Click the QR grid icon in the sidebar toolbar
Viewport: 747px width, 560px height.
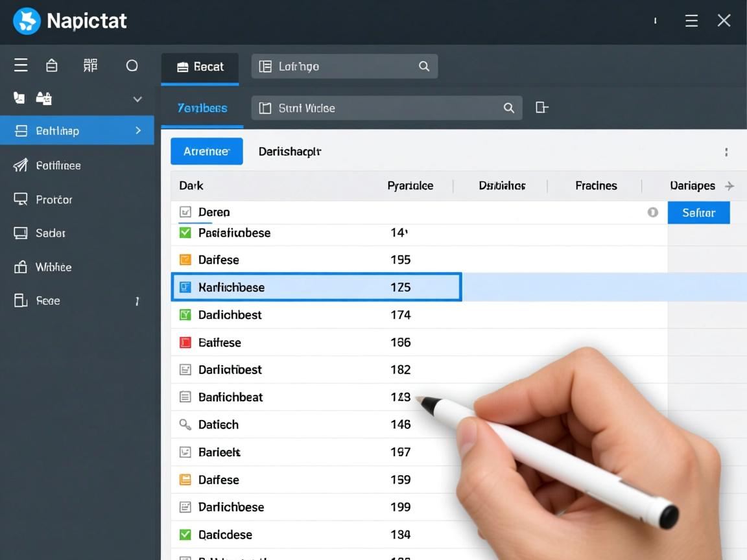91,65
